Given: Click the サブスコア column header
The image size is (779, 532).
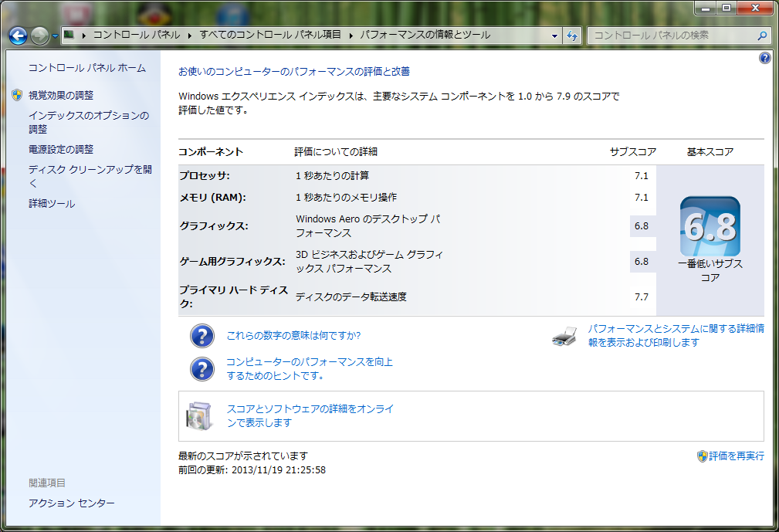Looking at the screenshot, I should (x=633, y=152).
